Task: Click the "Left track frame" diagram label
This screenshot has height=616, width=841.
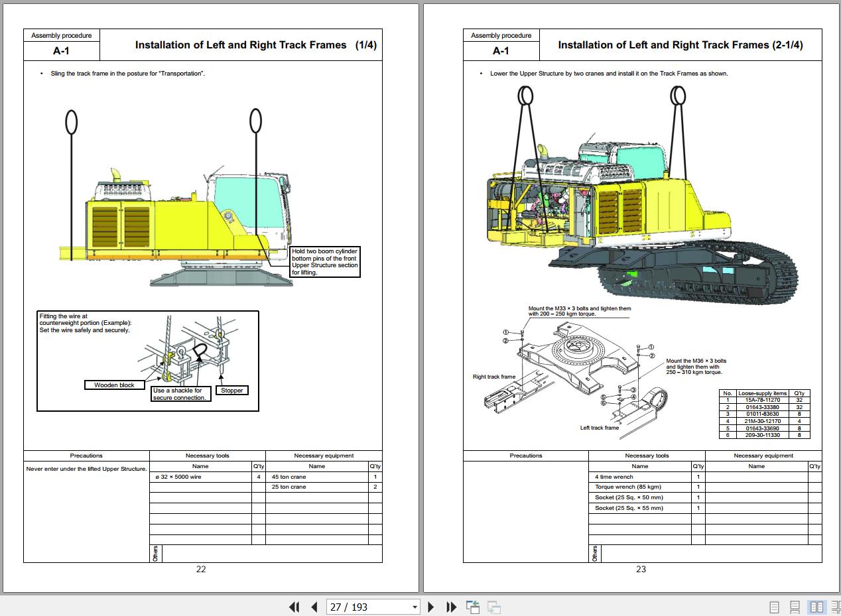Action: (600, 428)
